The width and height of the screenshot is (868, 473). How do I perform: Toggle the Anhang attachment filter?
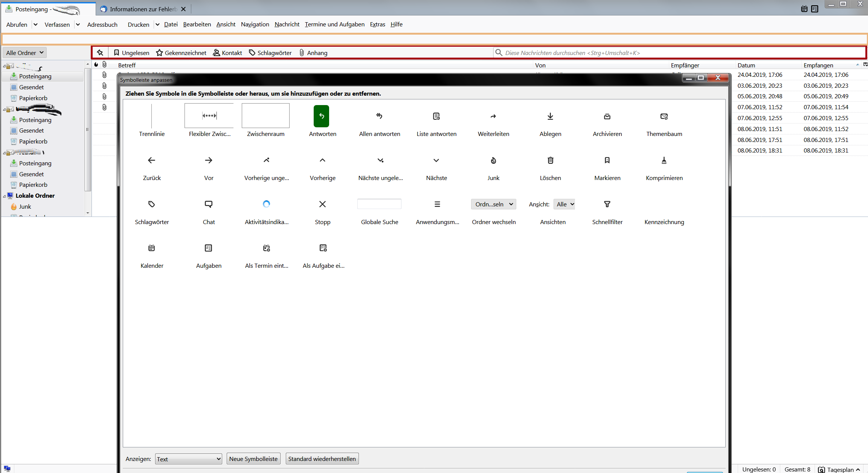[x=313, y=53]
